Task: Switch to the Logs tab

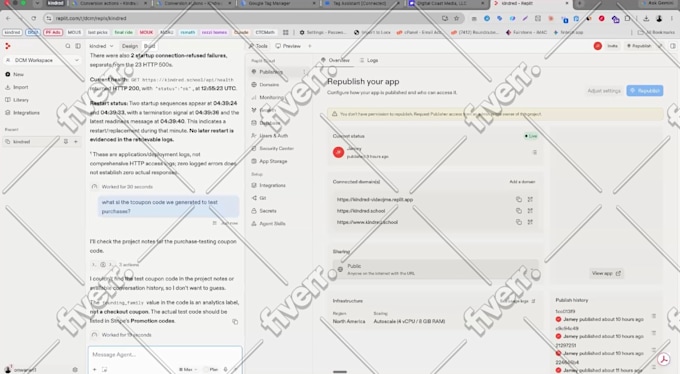Action: click(x=369, y=60)
